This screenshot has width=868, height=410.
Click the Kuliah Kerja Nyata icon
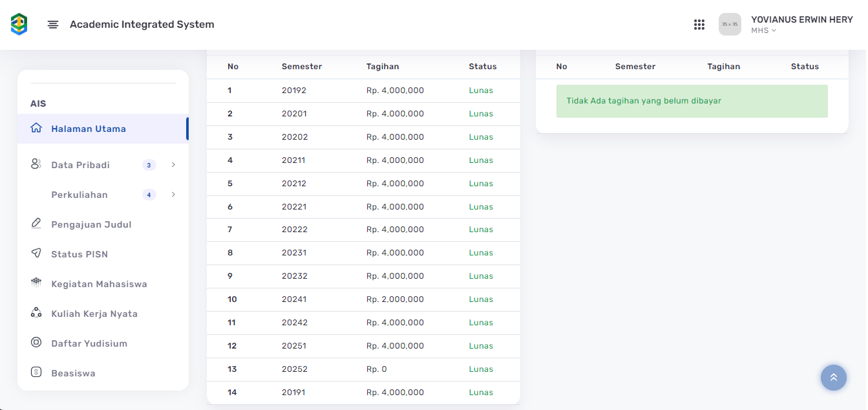tap(36, 313)
